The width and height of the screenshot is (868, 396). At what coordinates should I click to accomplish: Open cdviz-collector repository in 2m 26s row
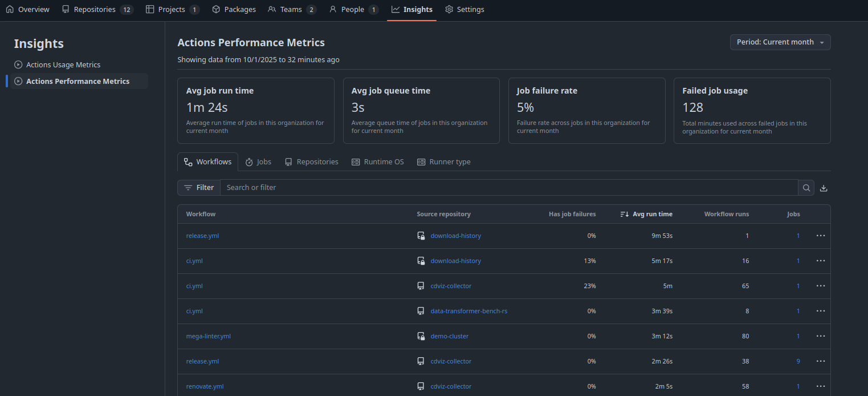tap(451, 361)
